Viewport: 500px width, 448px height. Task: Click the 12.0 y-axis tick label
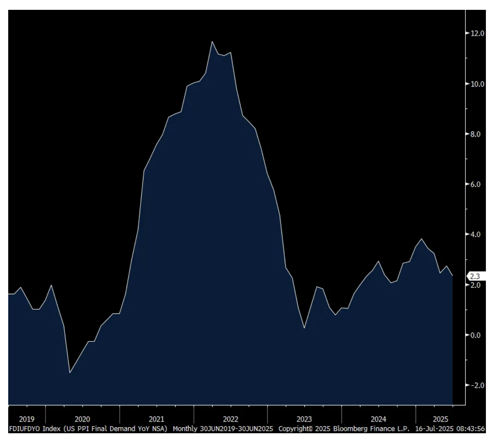click(x=477, y=33)
